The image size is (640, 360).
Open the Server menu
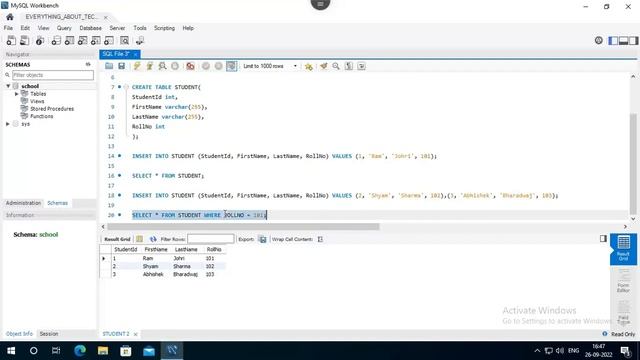pyautogui.click(x=117, y=28)
